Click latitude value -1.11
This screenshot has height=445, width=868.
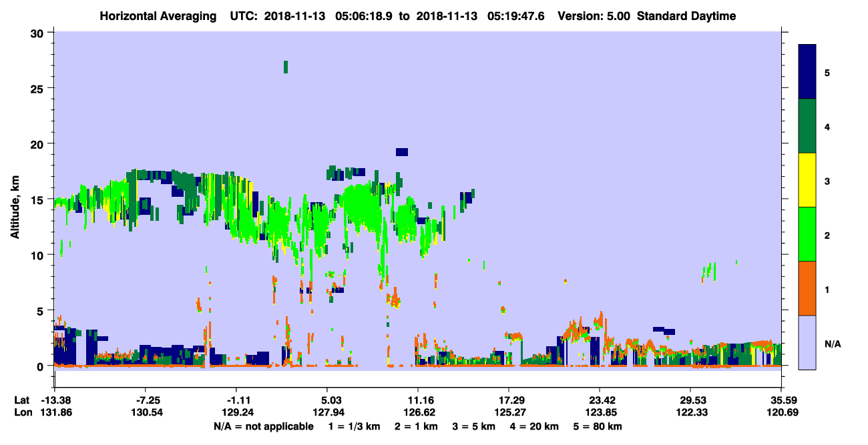pyautogui.click(x=236, y=400)
